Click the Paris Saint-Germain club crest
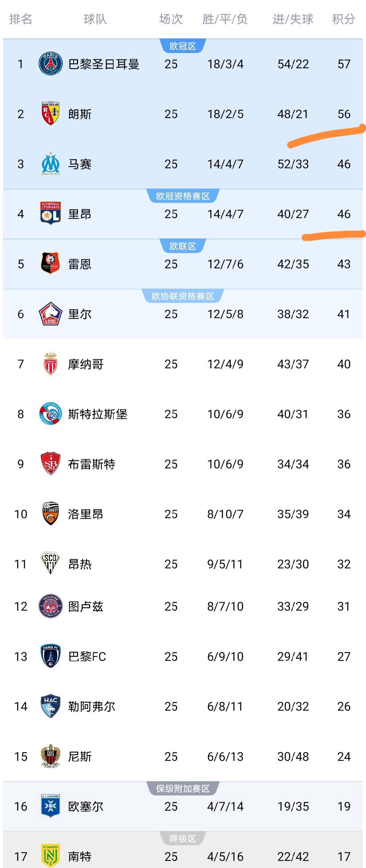The height and width of the screenshot is (868, 366). (x=50, y=64)
